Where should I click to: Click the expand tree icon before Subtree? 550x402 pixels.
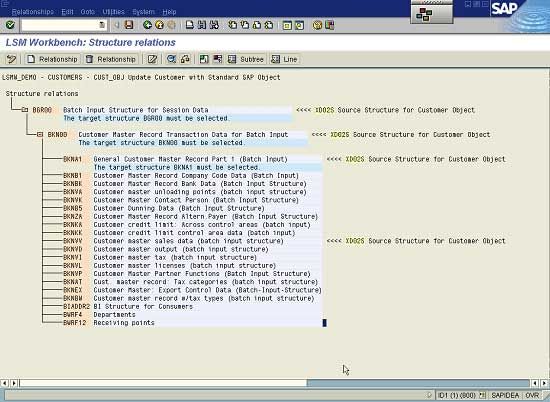tap(204, 59)
